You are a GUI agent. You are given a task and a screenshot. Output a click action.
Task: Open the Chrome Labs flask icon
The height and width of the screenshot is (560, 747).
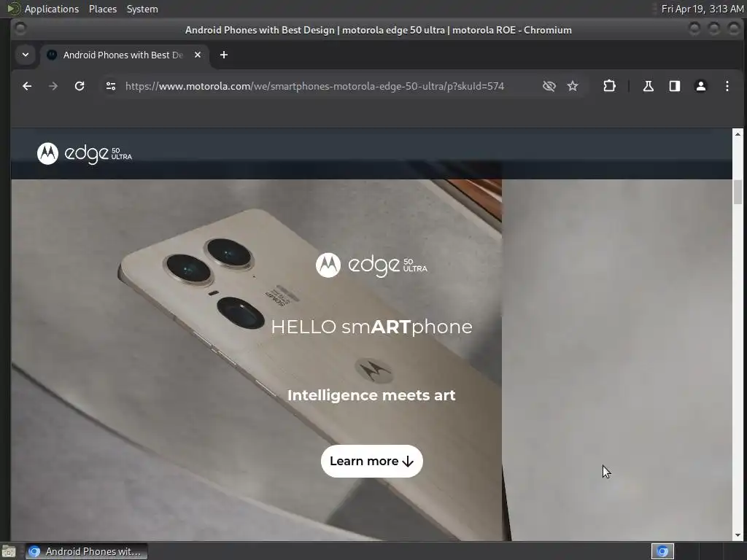(649, 86)
